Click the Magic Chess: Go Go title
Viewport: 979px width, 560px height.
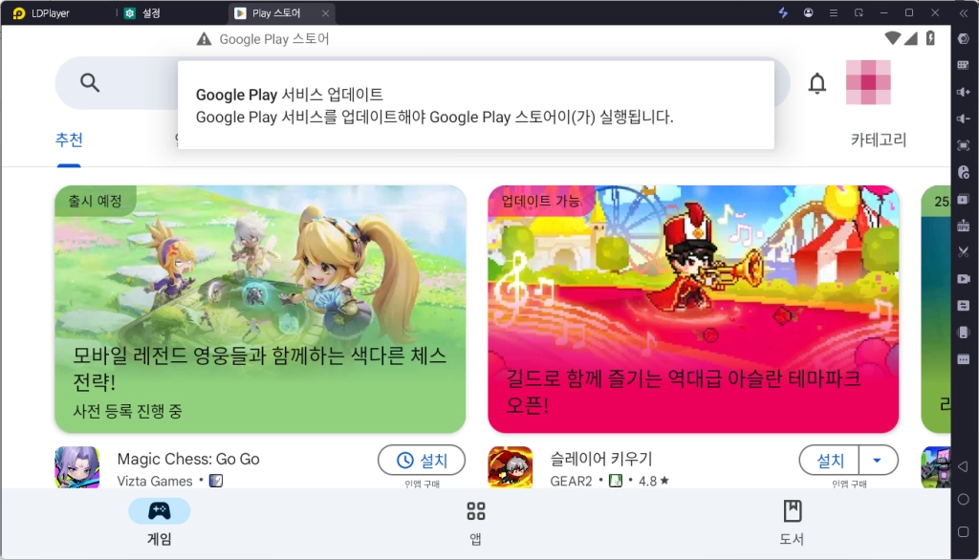click(x=188, y=459)
